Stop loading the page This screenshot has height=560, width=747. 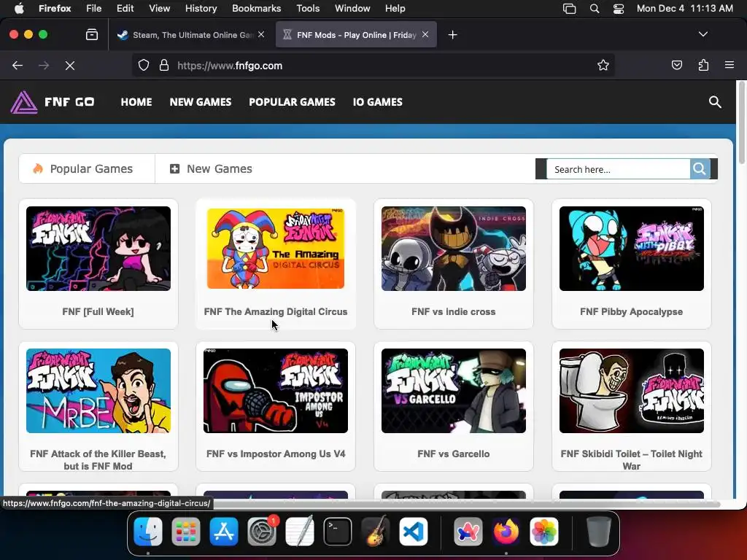click(70, 65)
